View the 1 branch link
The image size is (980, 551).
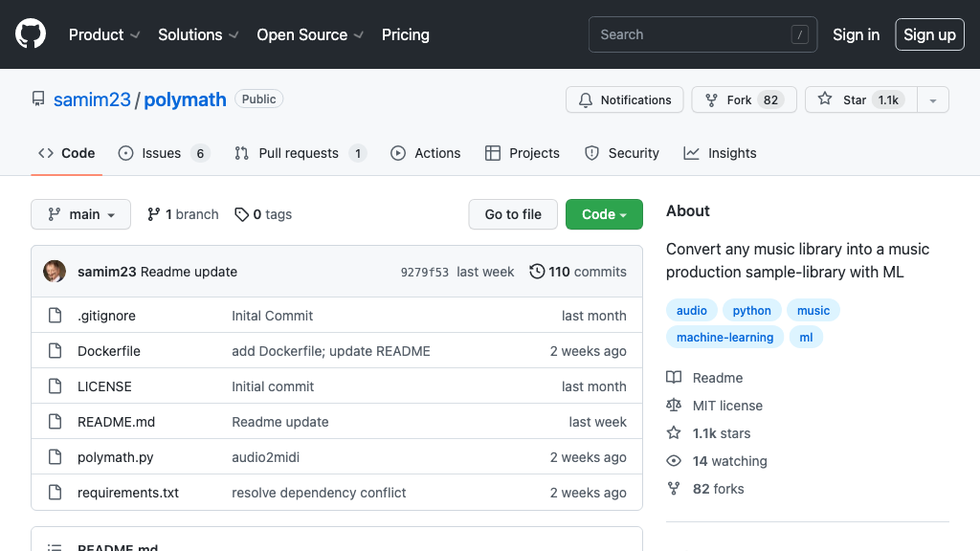point(183,214)
